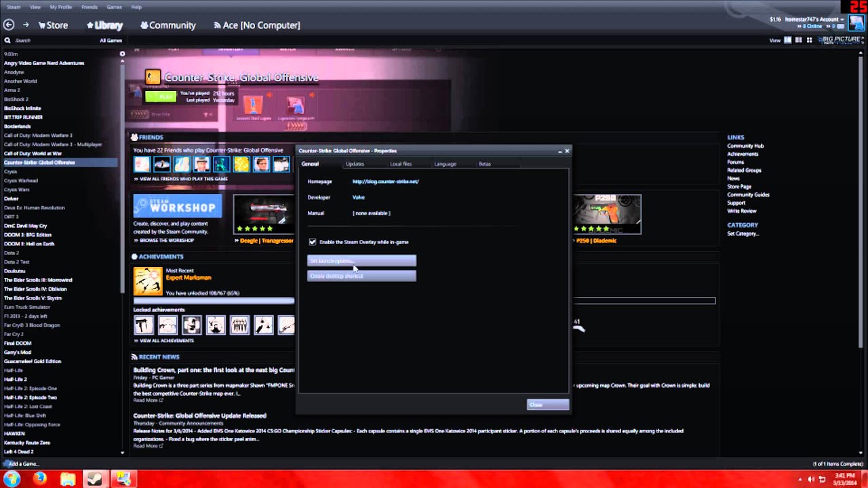Select the third locked achievement icon
This screenshot has height=488, width=868.
(x=191, y=325)
